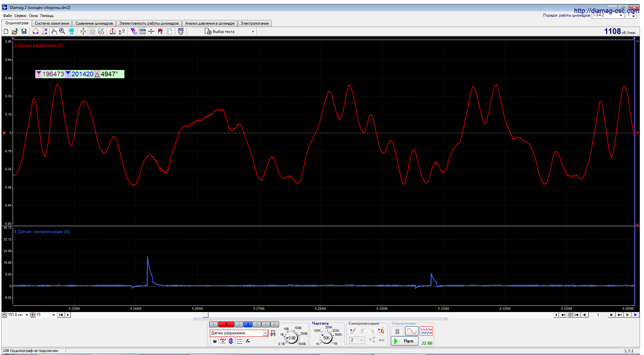Click the purple divider line icon
644x355 pixels.
tap(151, 31)
